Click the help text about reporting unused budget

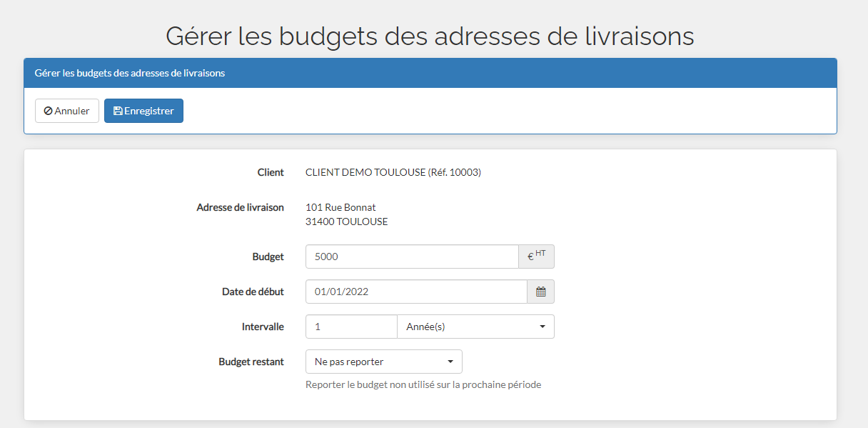[x=423, y=384]
